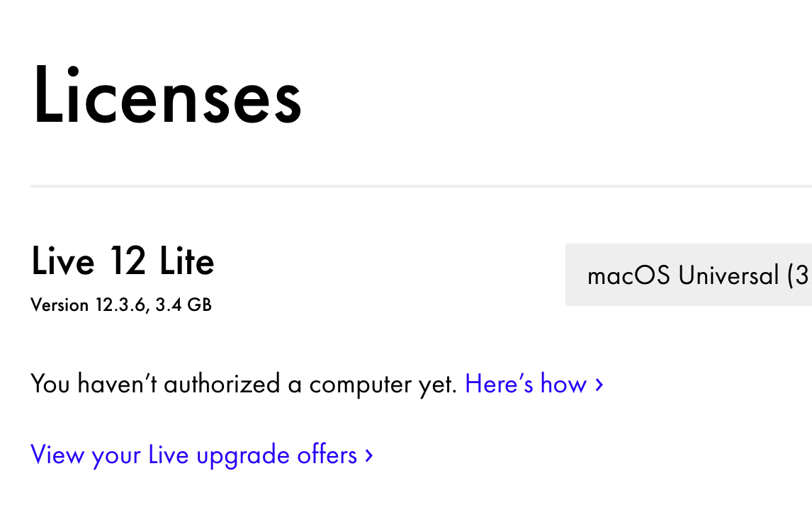Click "View your" at the offers link start
Viewport: 812px width, 517px height.
[x=85, y=455]
